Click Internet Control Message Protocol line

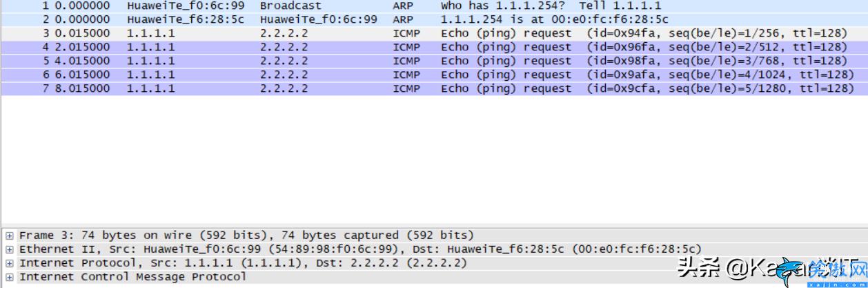click(132, 277)
